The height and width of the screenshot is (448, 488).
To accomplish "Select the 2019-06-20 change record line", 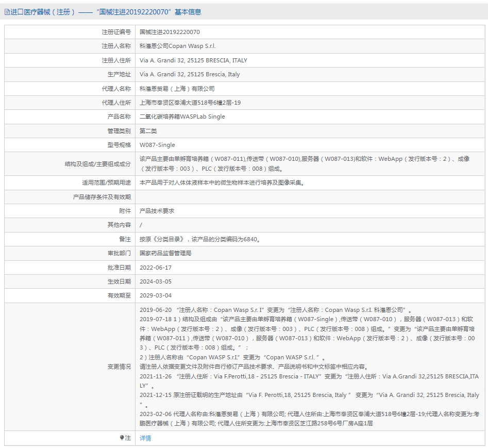I will pos(275,310).
